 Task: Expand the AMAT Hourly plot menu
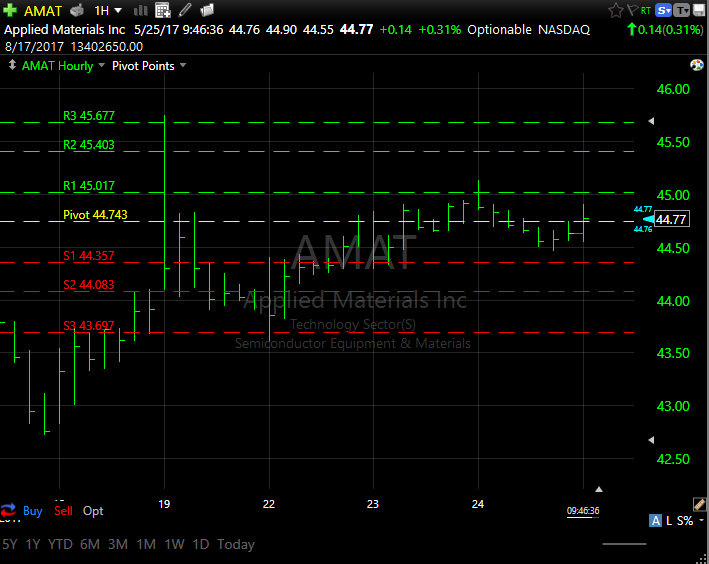click(x=102, y=66)
